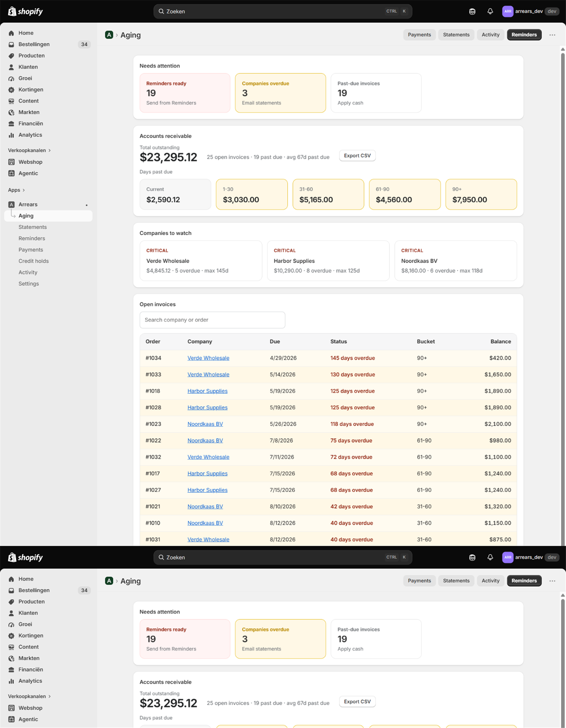
Task: Sort by the Due column header
Action: [275, 342]
